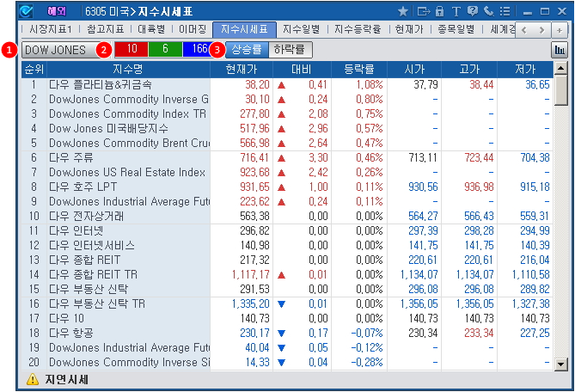Click the phone icon in title bar

(x=488, y=11)
